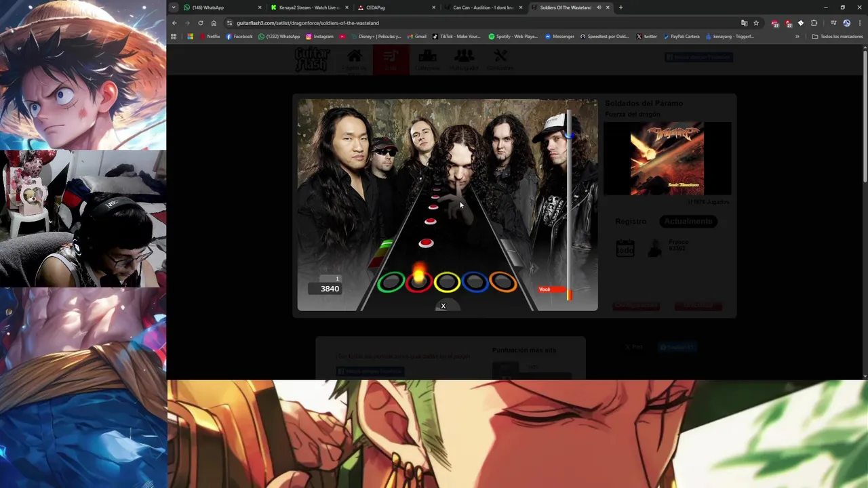Click the orange fret button in the game
The height and width of the screenshot is (488, 868).
point(502,282)
